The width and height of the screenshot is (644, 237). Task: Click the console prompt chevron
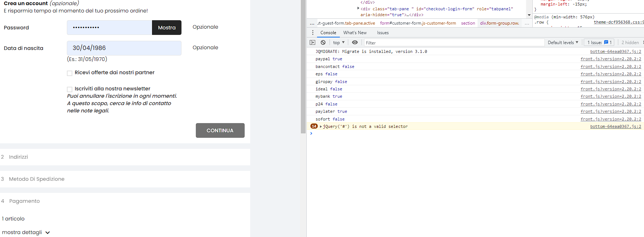coord(311,133)
